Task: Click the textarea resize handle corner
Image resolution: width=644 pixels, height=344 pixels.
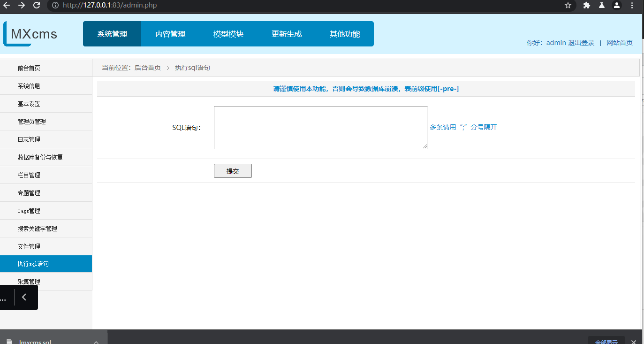Action: click(x=425, y=146)
